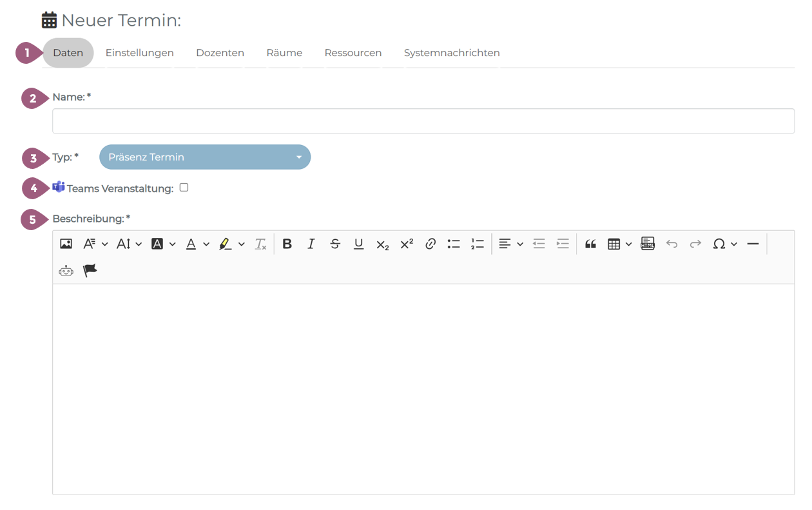This screenshot has height=510, width=812.
Task: Click the robot AI assistant icon
Action: click(x=66, y=271)
